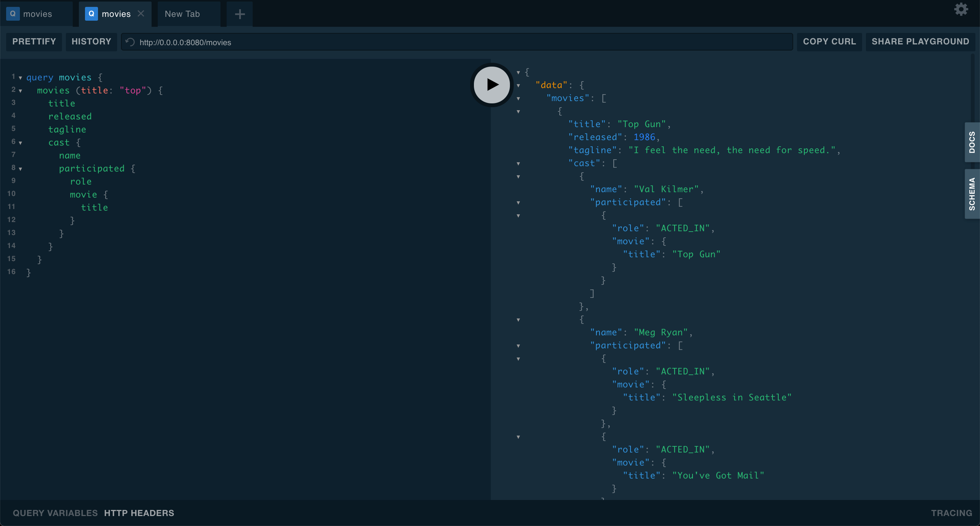Viewport: 980px width, 526px height.
Task: Open the query HISTORY
Action: [91, 42]
